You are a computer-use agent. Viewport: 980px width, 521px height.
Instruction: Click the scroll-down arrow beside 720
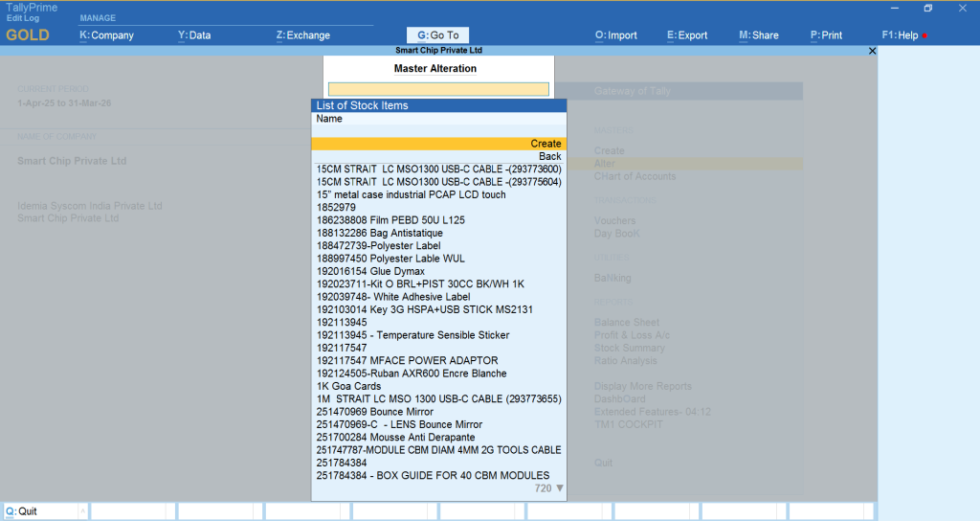click(x=560, y=488)
